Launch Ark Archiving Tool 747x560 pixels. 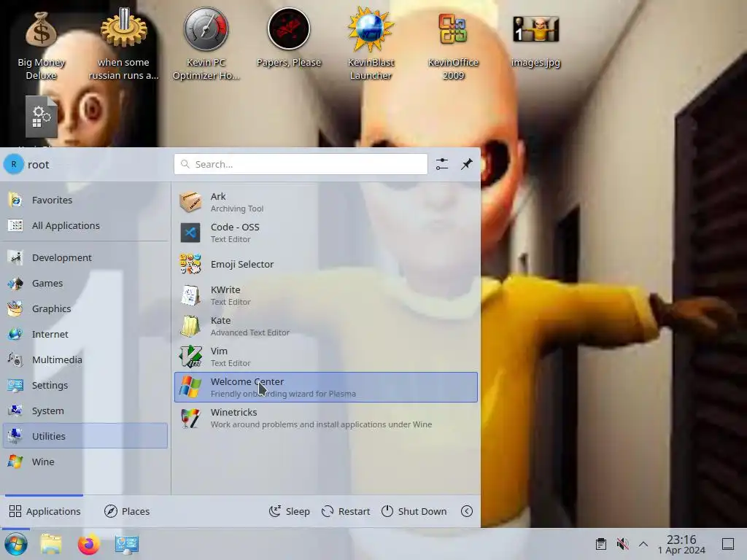point(326,202)
